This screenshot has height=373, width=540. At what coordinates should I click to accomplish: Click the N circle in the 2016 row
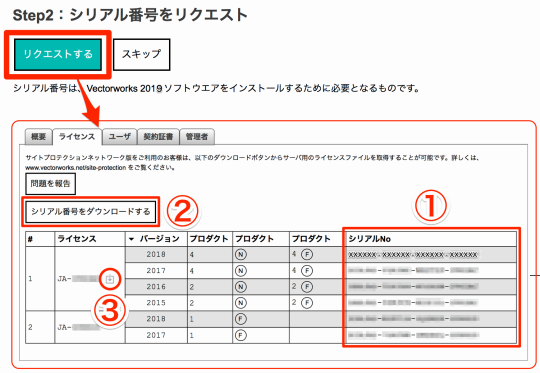241,287
